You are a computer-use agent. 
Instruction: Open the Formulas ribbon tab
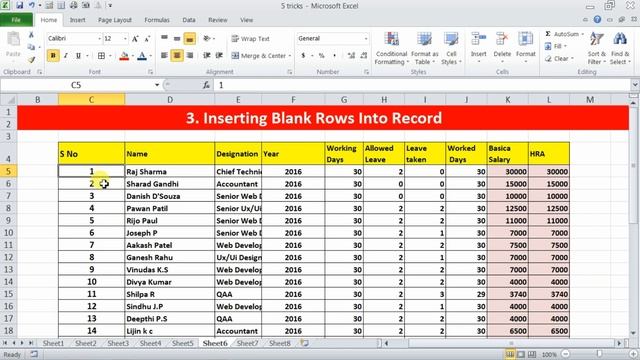tap(157, 20)
